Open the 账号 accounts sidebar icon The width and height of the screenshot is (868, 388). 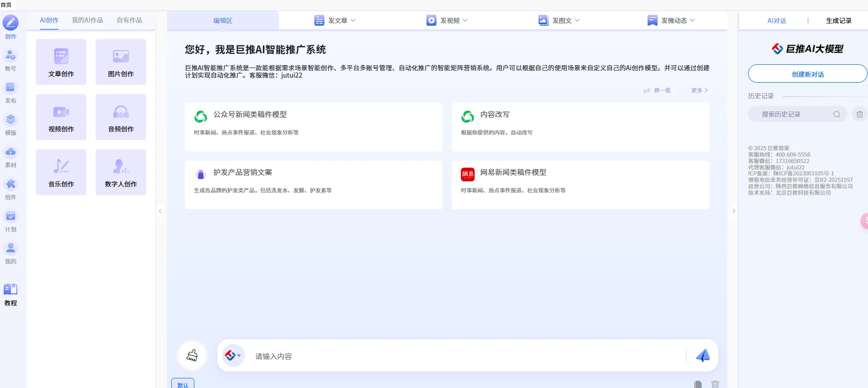pos(11,56)
